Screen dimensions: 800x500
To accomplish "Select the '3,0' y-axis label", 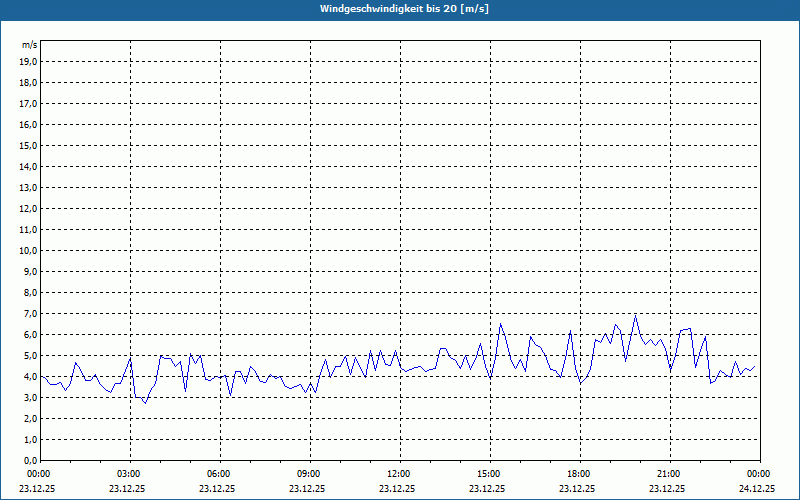I will click(31, 397).
